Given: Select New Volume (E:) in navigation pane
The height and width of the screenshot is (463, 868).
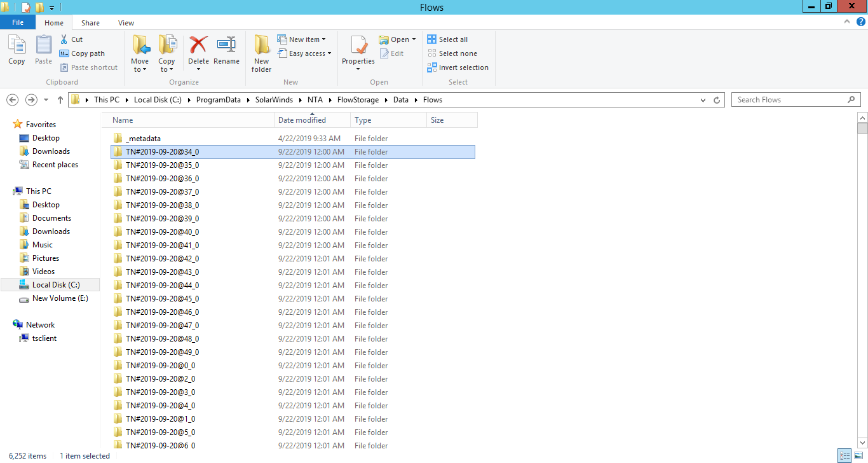Looking at the screenshot, I should [x=53, y=298].
